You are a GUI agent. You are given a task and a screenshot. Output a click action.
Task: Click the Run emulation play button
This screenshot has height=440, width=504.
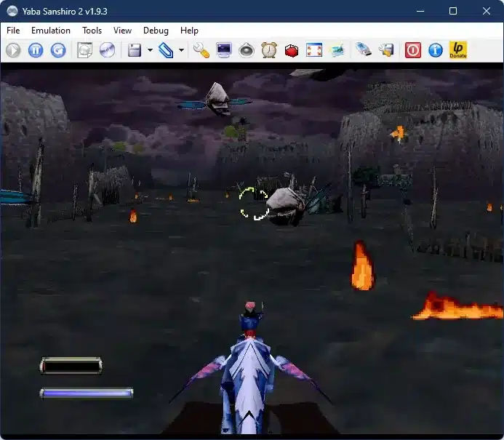pos(13,50)
